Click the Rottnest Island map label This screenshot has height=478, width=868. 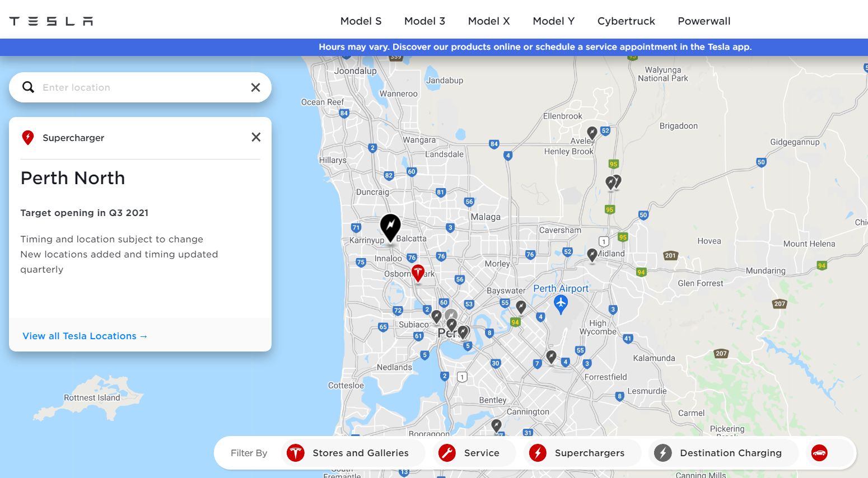[92, 398]
